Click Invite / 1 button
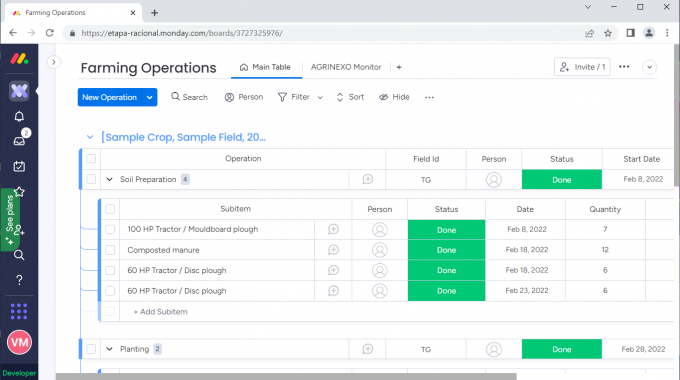Viewport: 680px width, 380px height. pyautogui.click(x=582, y=67)
